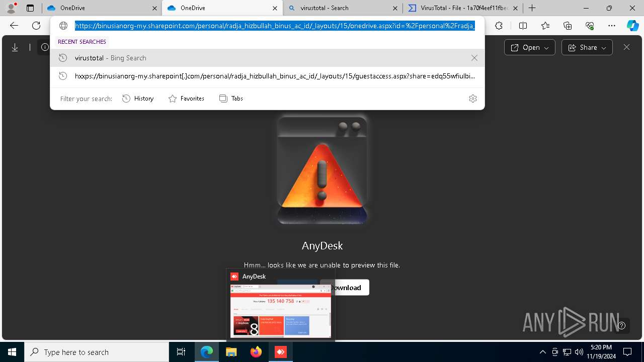Click the highlighted address bar URL
Image resolution: width=644 pixels, height=362 pixels.
coord(275,26)
